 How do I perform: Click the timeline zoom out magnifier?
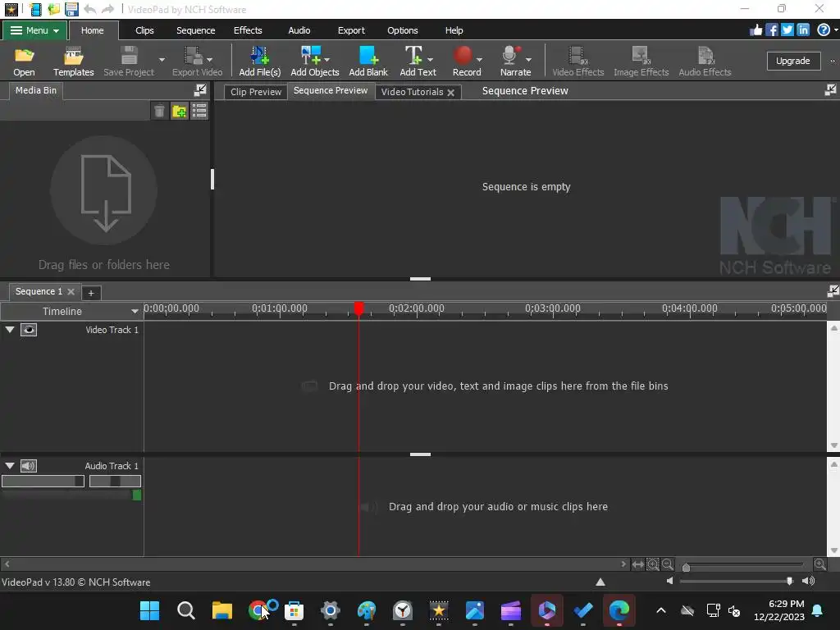[667, 564]
